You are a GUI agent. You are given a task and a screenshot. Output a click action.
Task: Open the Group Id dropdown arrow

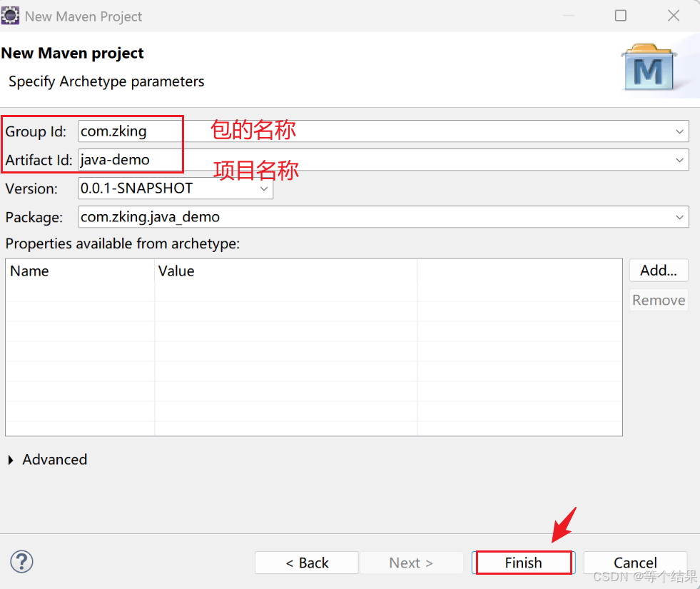pos(679,132)
